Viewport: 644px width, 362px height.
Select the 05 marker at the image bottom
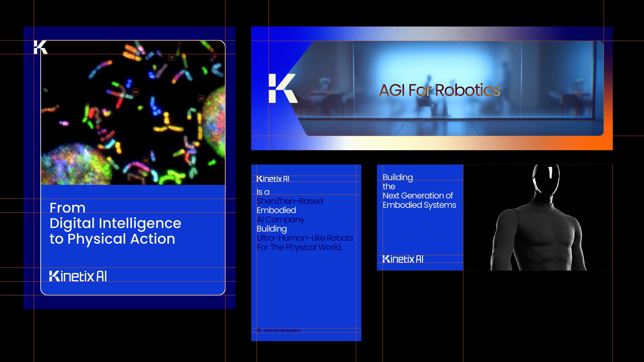pos(146,160)
